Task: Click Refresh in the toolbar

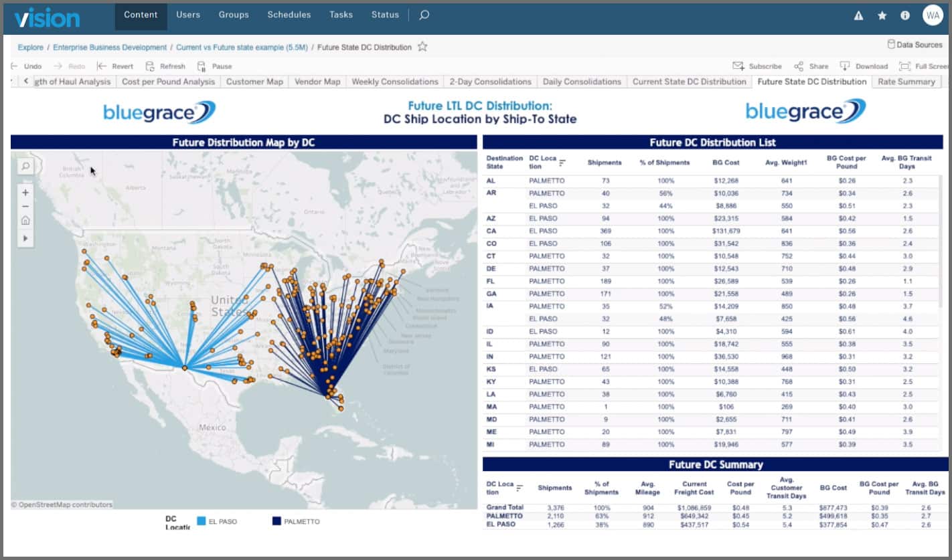Action: click(165, 66)
